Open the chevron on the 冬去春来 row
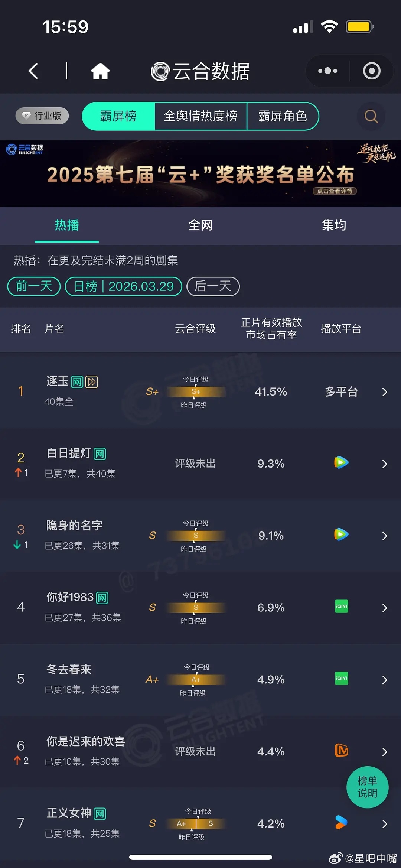 pyautogui.click(x=384, y=680)
